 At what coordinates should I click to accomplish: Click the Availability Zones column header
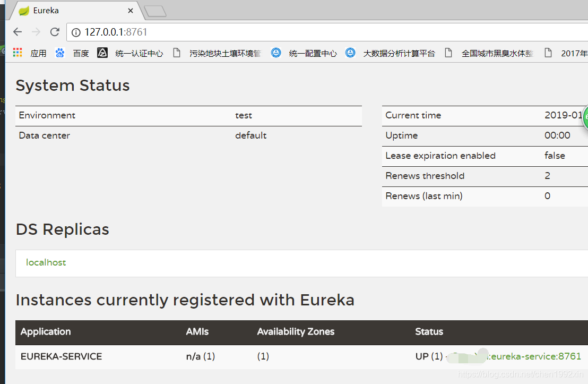(x=296, y=331)
